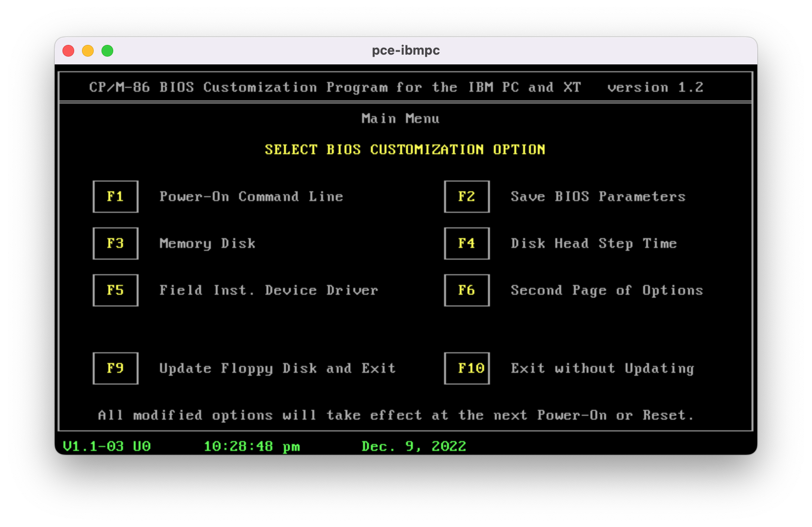The width and height of the screenshot is (812, 527).
Task: Click the Dec. 9, 2022 date display
Action: 414,446
